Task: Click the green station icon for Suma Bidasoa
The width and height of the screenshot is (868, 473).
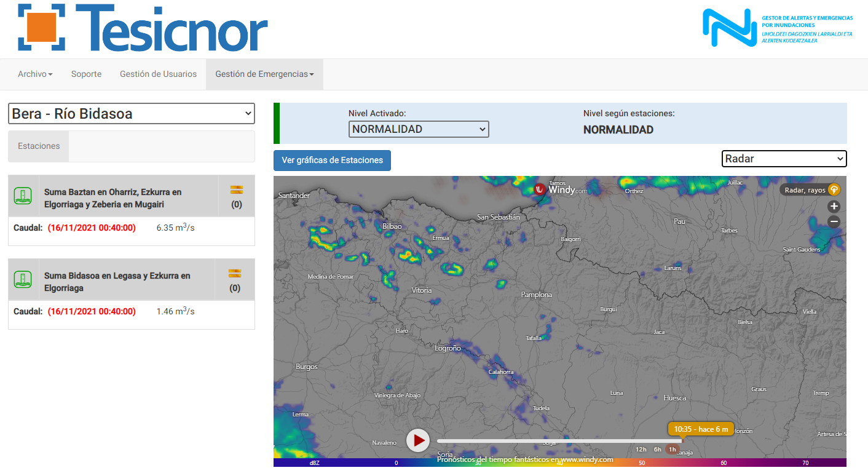Action: [x=23, y=280]
